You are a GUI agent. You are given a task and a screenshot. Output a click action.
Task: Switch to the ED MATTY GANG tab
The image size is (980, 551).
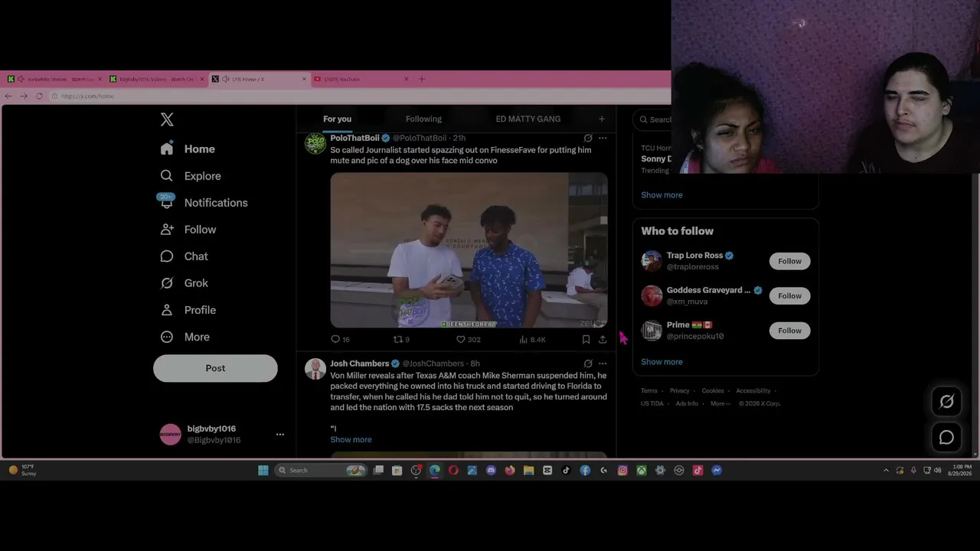point(528,119)
